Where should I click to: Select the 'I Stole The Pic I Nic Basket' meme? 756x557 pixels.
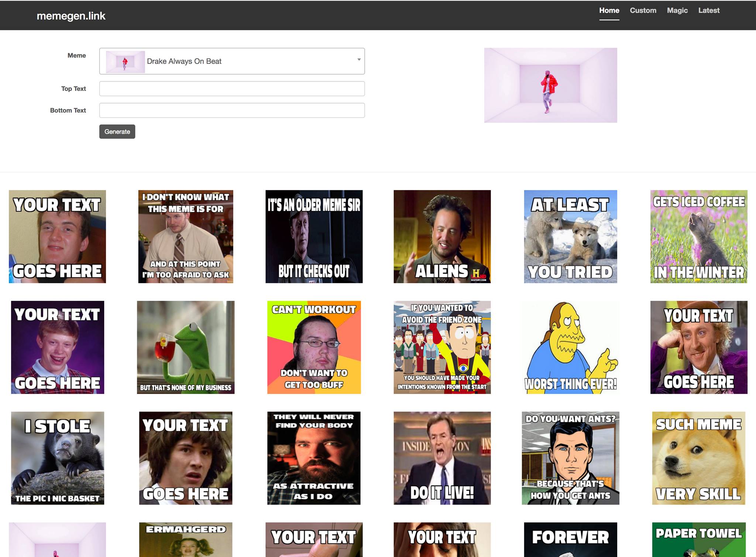[58, 458]
